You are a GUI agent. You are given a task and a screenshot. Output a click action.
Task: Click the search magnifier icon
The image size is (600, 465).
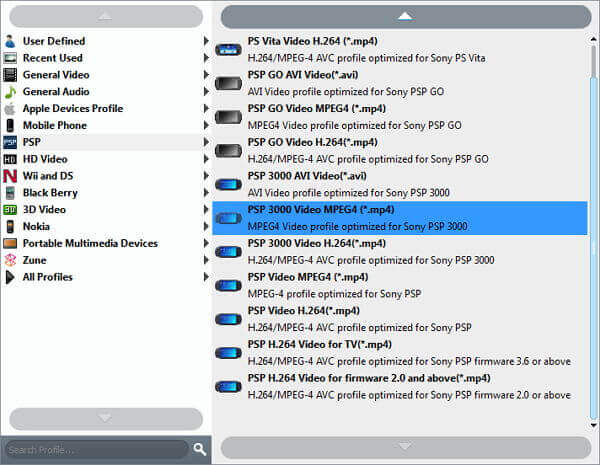(x=199, y=449)
